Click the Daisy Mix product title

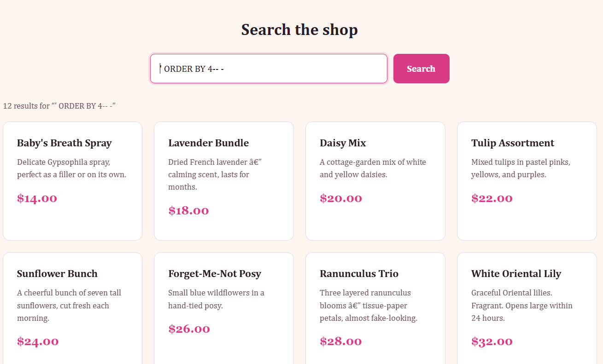coord(343,143)
